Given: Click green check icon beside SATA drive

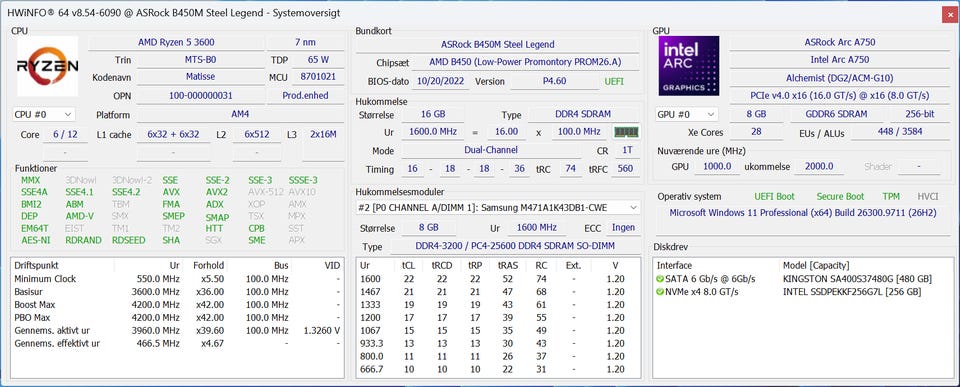Looking at the screenshot, I should [x=659, y=279].
